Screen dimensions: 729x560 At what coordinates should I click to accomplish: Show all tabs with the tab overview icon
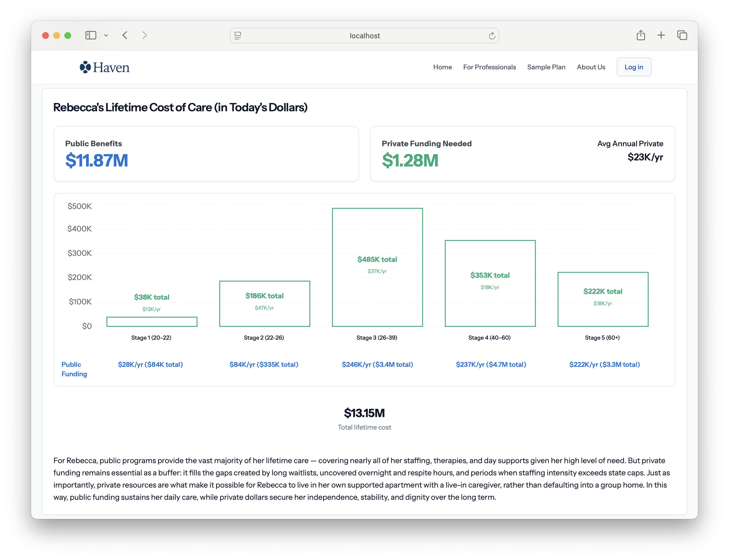[x=682, y=35]
